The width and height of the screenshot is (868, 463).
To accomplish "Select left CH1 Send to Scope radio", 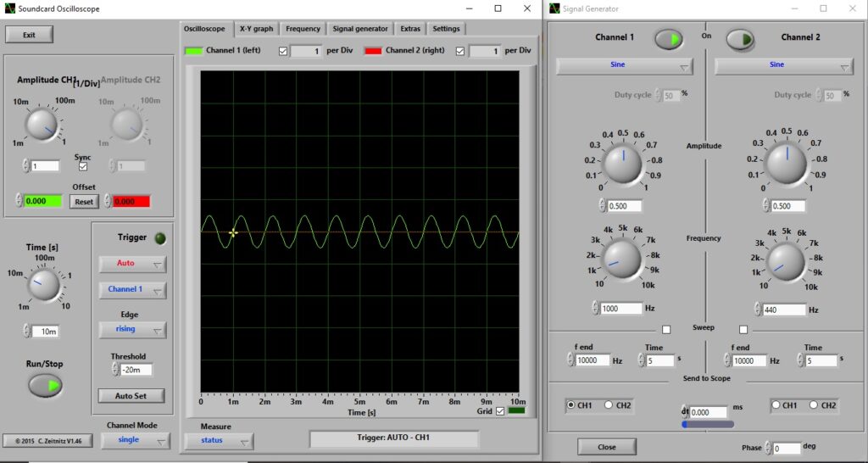I will pyautogui.click(x=570, y=405).
